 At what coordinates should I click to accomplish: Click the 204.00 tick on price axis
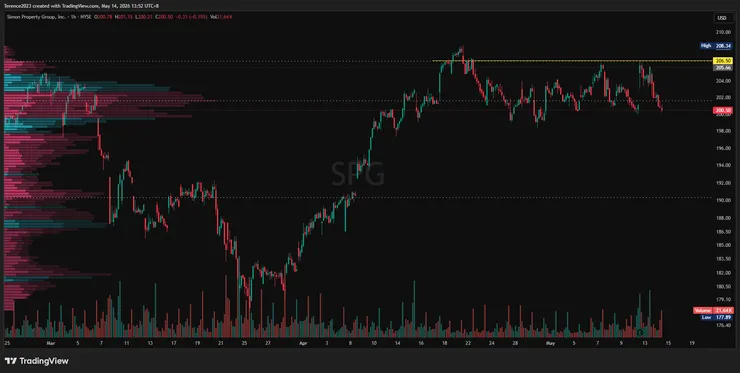[723, 81]
